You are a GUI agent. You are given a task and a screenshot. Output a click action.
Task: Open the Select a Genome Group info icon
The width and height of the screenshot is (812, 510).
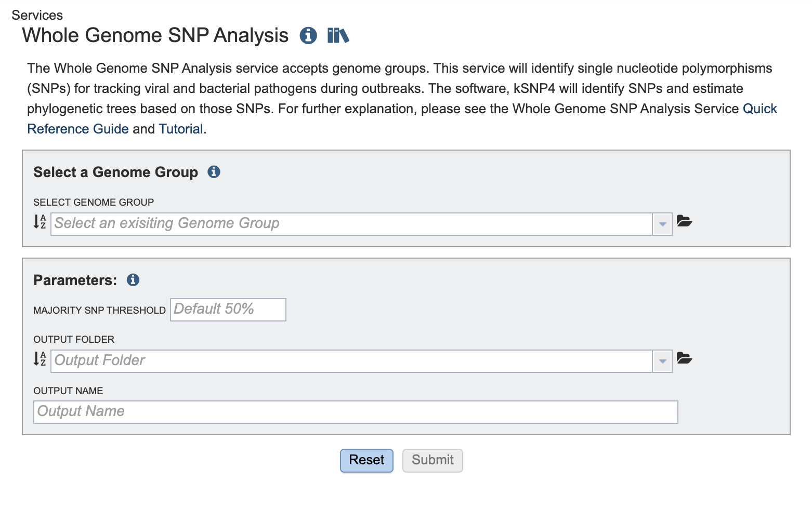[x=214, y=171]
